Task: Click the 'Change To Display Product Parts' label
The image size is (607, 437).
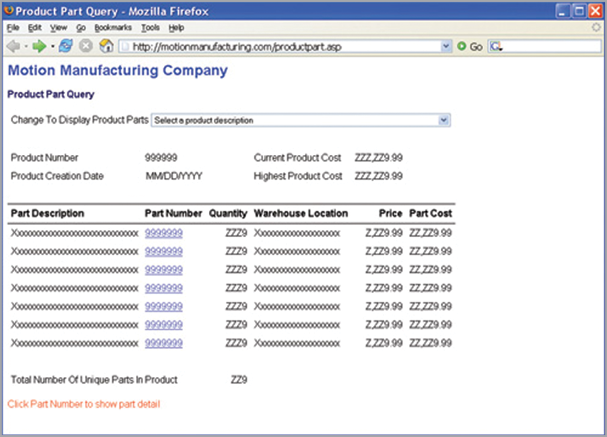Action: click(79, 120)
